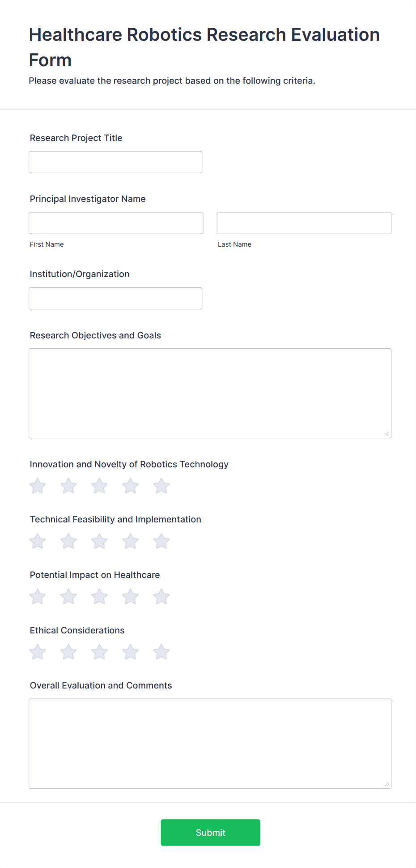The image size is (416, 868).
Task: Click the Research Project Title input field
Action: (x=115, y=162)
